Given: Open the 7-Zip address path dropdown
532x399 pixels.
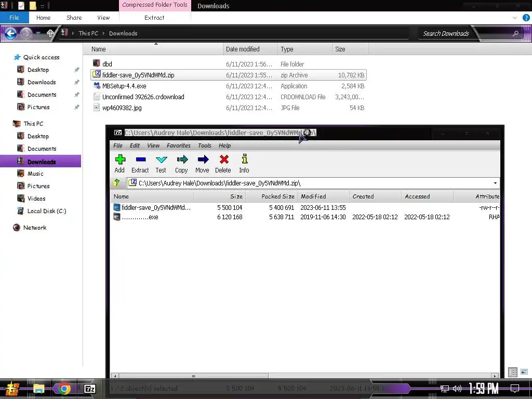Looking at the screenshot, I should (495, 183).
